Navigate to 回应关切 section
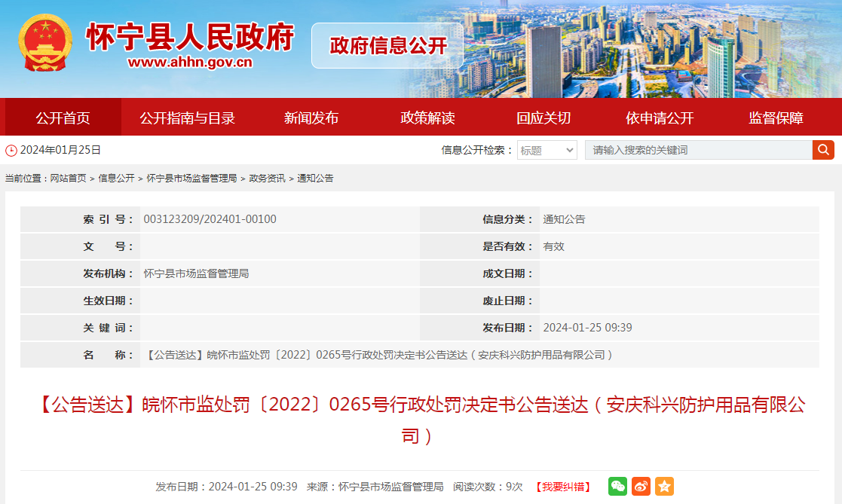842x504 pixels. pos(543,118)
